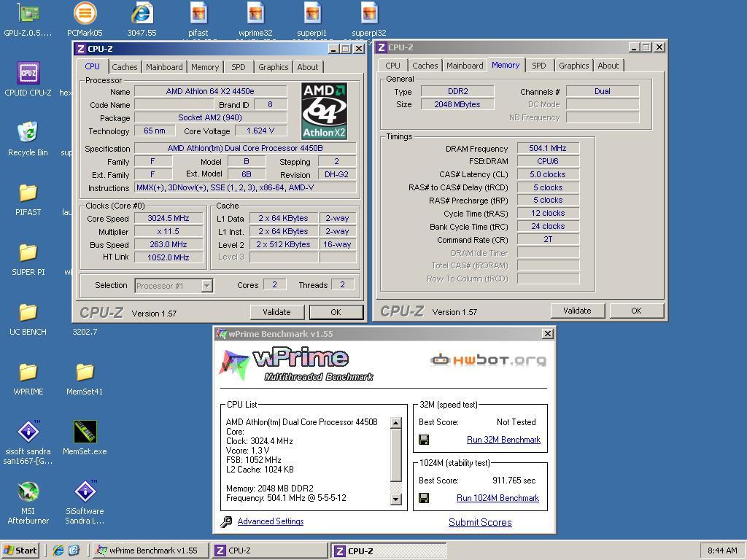Click the second quick launch icon in taskbar
Screen dimensions: 747x560
click(74, 551)
